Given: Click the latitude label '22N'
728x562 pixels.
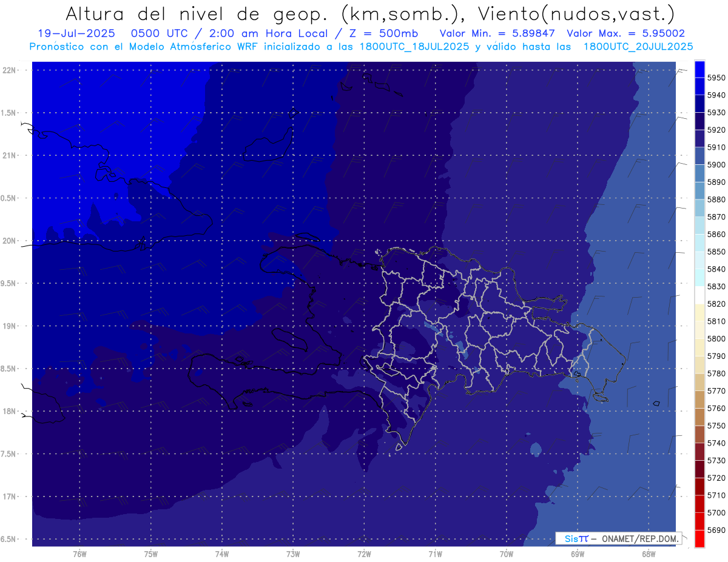Looking at the screenshot, I should 10,70.
